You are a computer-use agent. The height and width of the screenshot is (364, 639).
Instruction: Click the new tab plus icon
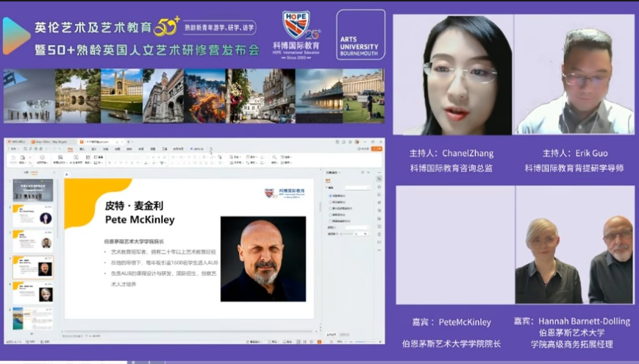coord(126,141)
